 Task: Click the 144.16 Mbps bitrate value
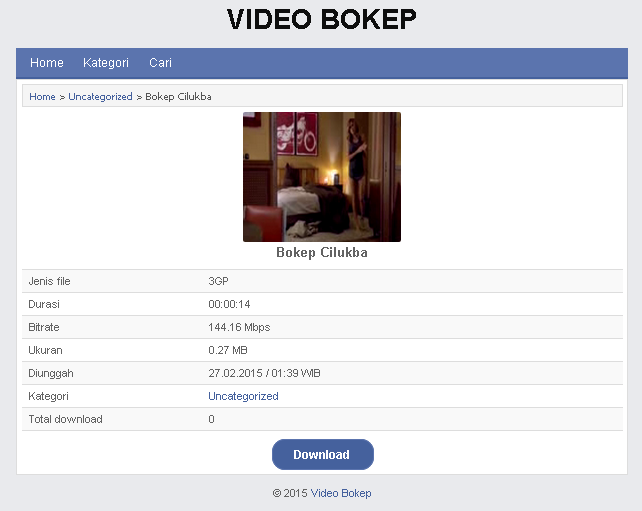(239, 327)
